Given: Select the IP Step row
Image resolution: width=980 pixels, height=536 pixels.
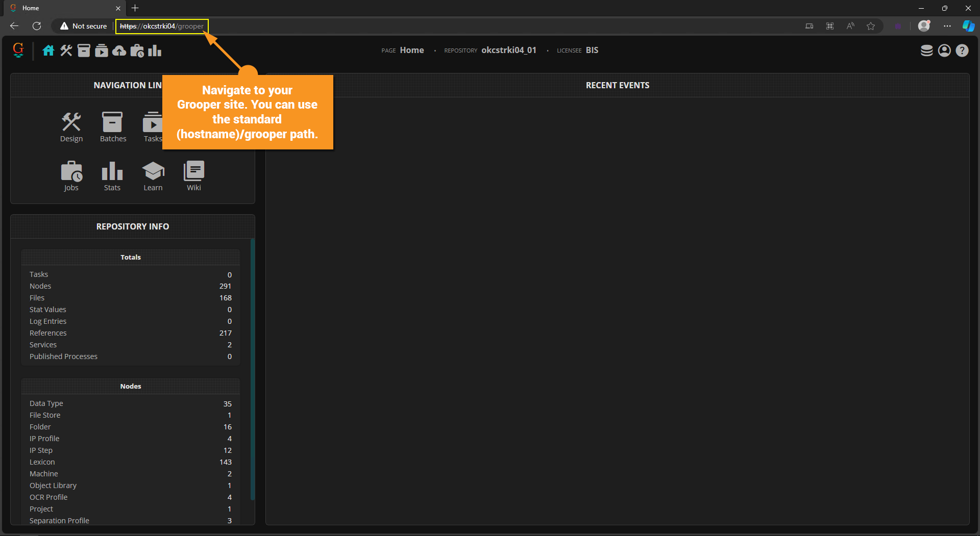Looking at the screenshot, I should 131,450.
